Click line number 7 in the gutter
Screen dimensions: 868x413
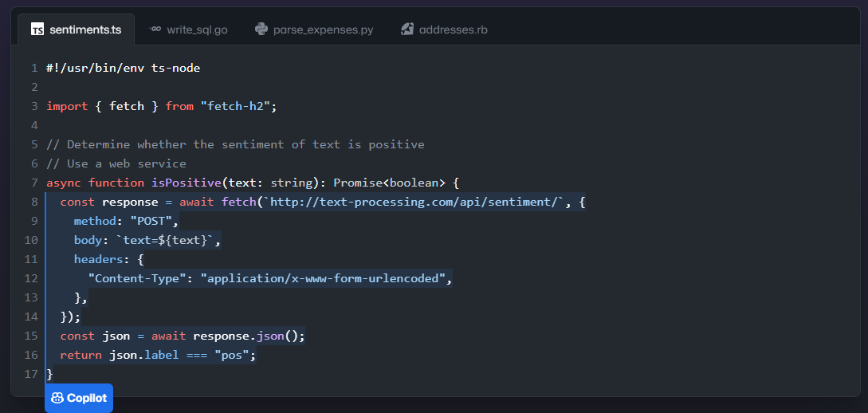coord(34,183)
